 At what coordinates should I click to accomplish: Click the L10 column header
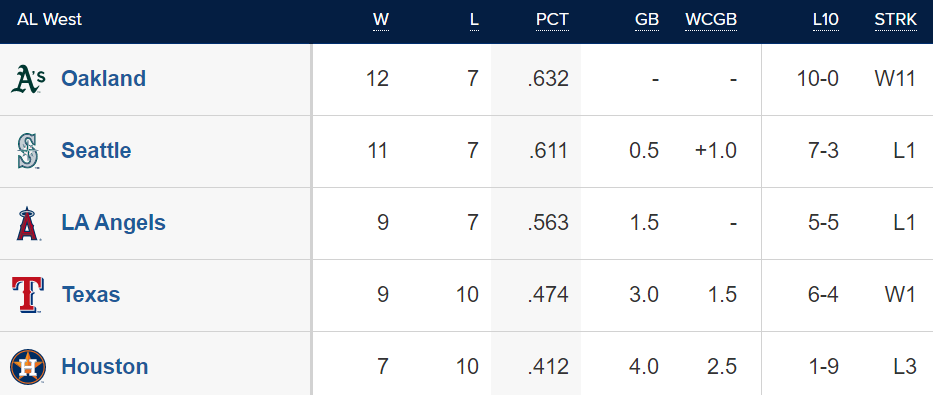click(x=826, y=20)
